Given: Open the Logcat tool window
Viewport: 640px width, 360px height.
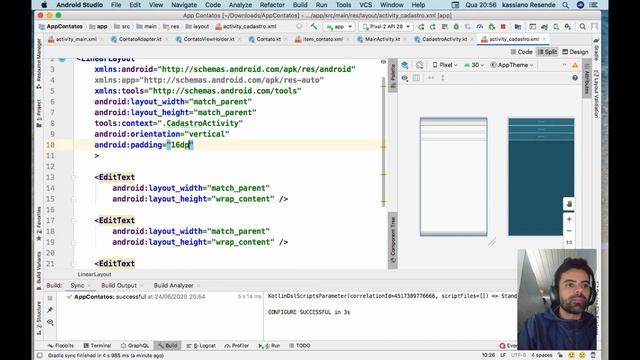Looking at the screenshot, I should [x=201, y=346].
